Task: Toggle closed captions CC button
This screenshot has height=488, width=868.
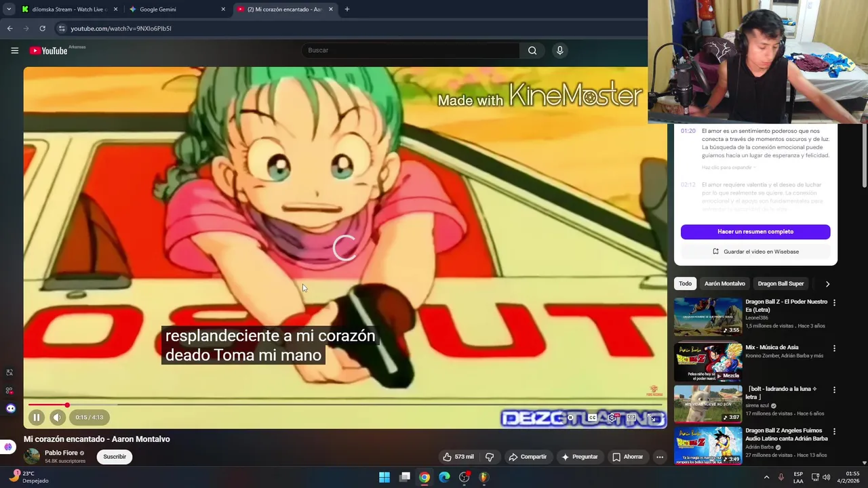Action: tap(592, 418)
